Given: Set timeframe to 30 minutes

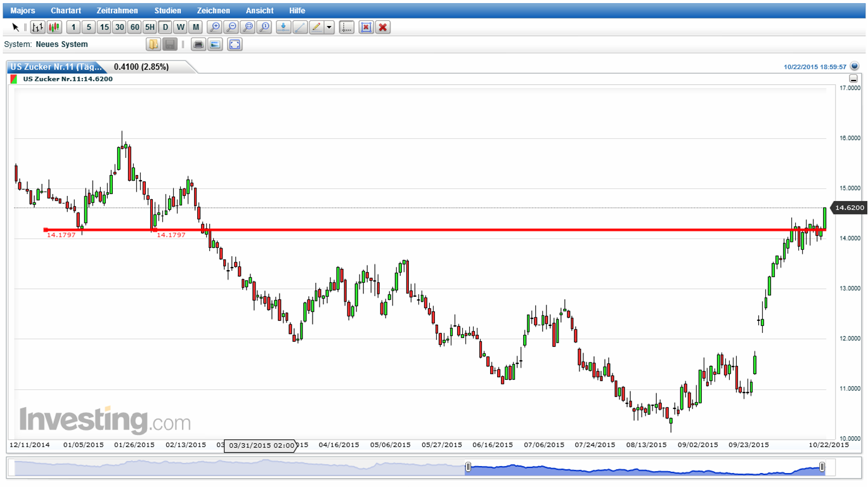Looking at the screenshot, I should tap(119, 27).
